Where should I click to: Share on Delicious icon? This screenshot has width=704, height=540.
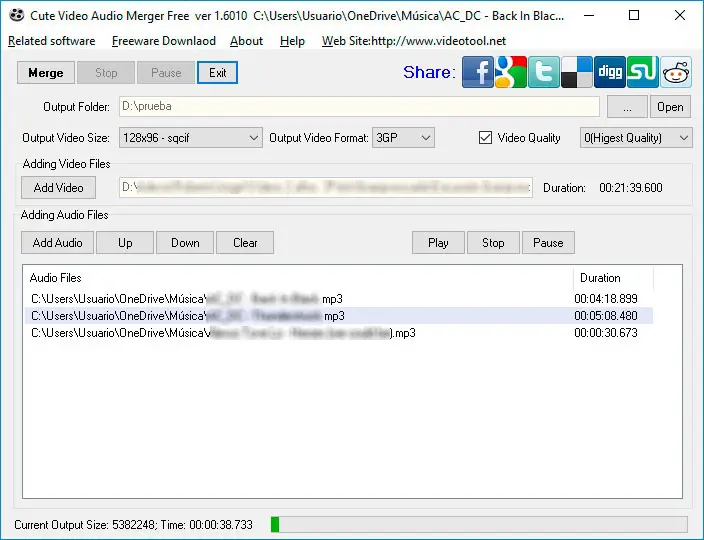click(x=576, y=72)
